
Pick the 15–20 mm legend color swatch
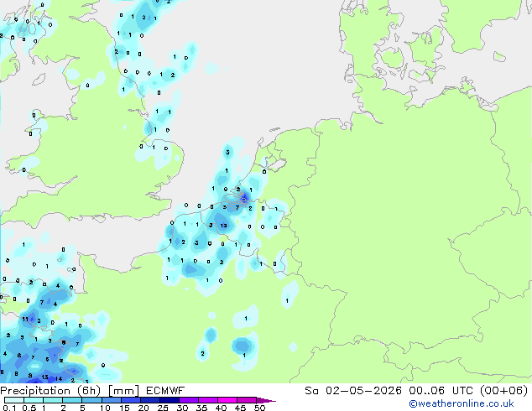pyautogui.click(x=131, y=400)
